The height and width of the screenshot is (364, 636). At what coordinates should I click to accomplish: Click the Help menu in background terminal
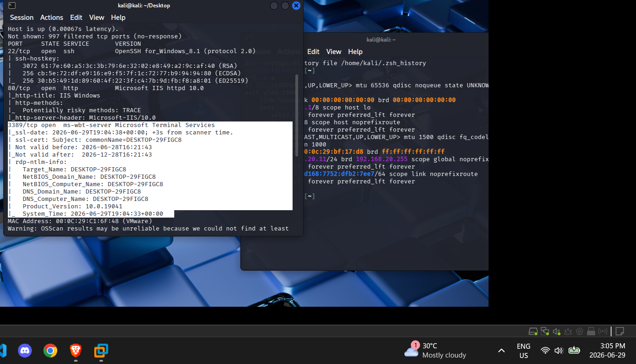[x=355, y=52]
